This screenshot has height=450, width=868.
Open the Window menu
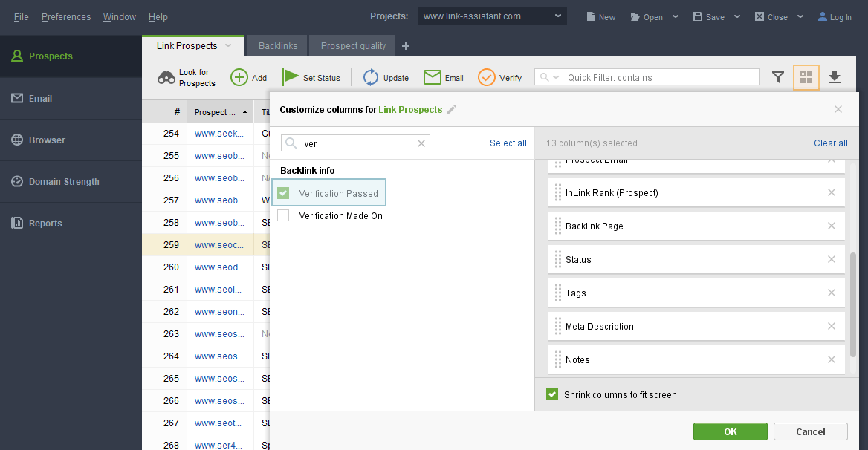pyautogui.click(x=119, y=16)
